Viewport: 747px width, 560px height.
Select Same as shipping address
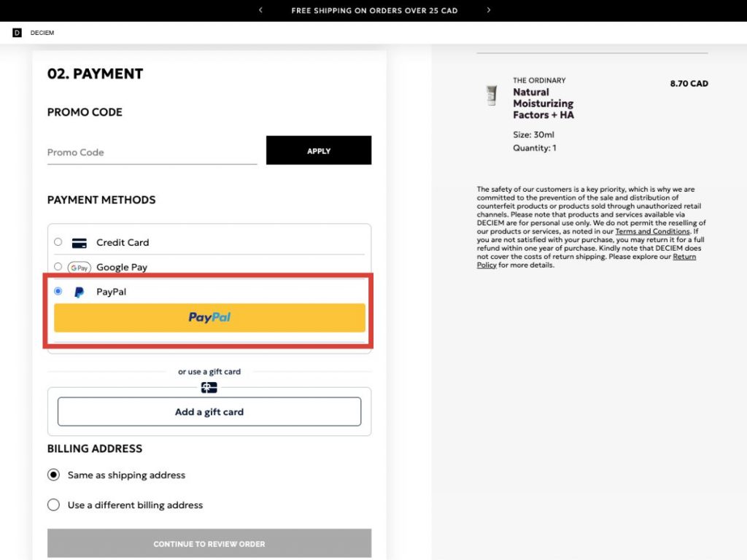click(53, 475)
